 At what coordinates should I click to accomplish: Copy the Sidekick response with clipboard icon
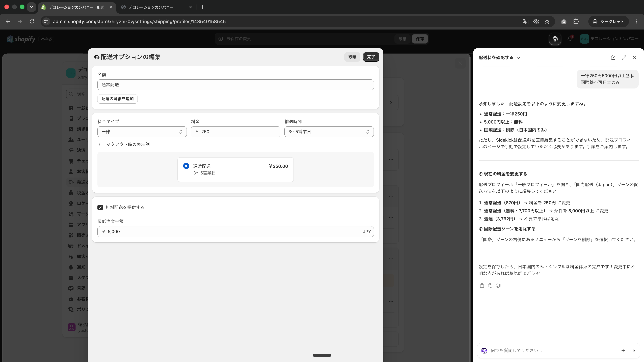tap(482, 286)
